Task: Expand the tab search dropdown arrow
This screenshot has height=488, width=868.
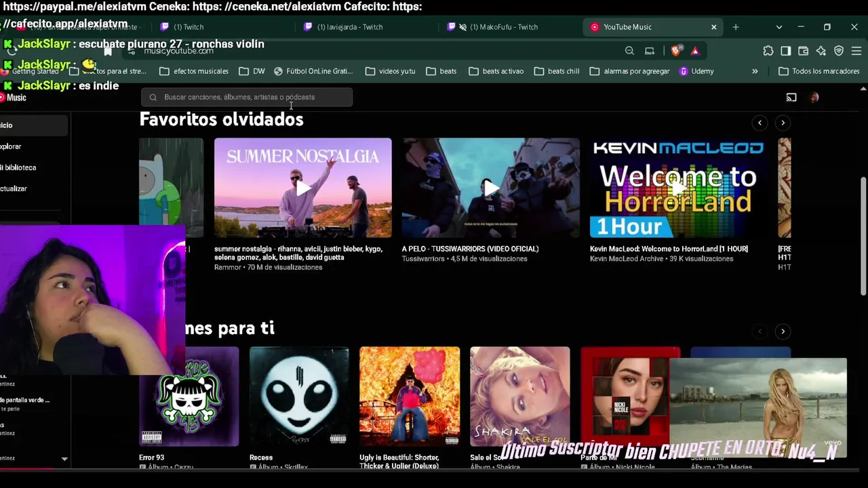Action: coord(779,27)
